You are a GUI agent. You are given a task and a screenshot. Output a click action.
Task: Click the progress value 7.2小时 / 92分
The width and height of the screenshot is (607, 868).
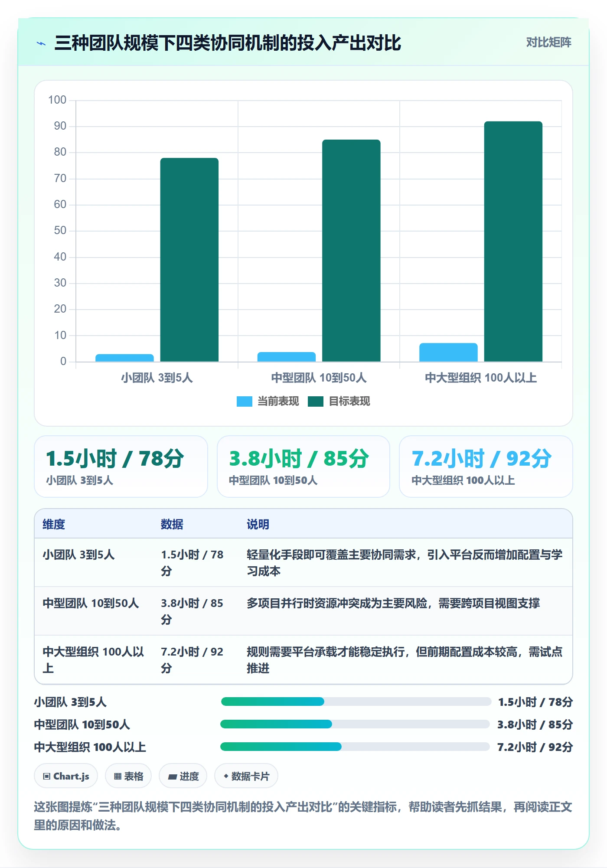535,747
